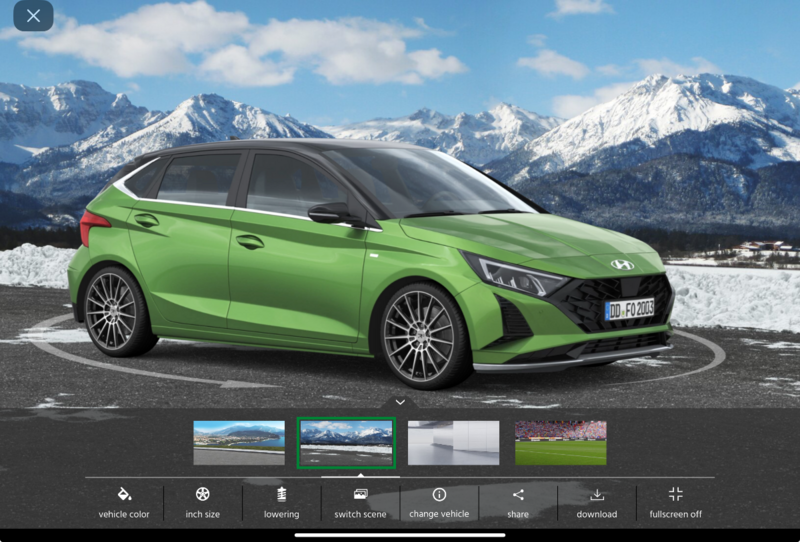Pick the white studio scene thumbnail
Viewport: 800px width, 542px height.
pyautogui.click(x=453, y=442)
